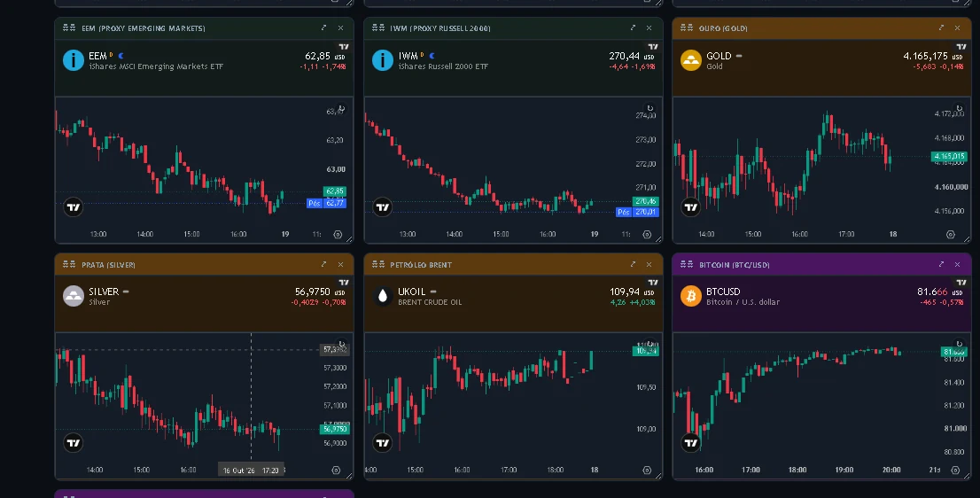Click the Petróleo Brent widget corner resize handle
Viewport: 980px width, 498px height.
[658, 476]
